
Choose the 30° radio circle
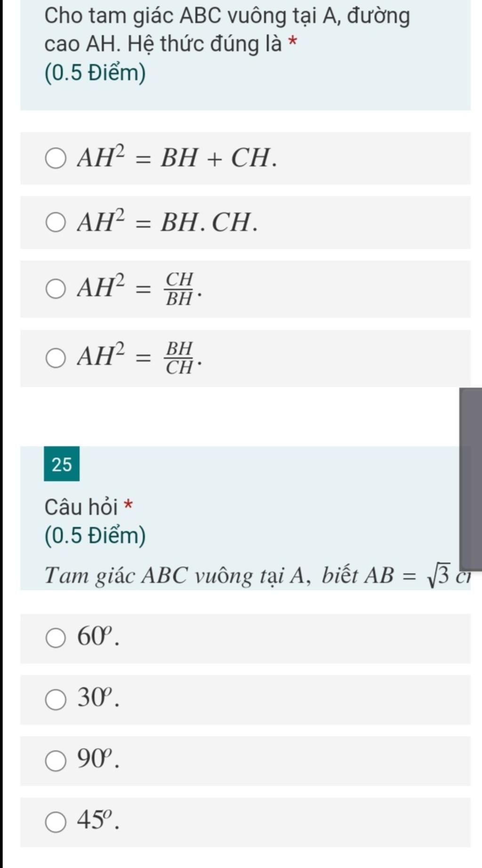[x=56, y=700]
